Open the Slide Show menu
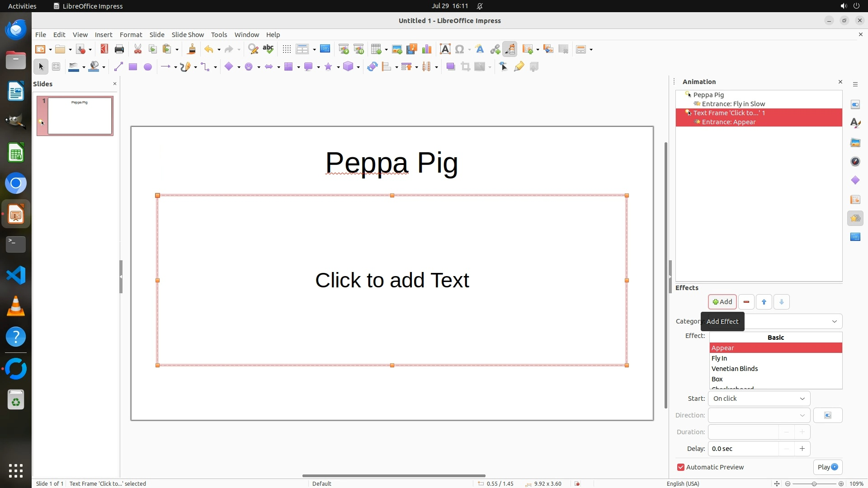This screenshot has width=868, height=488. click(x=188, y=35)
